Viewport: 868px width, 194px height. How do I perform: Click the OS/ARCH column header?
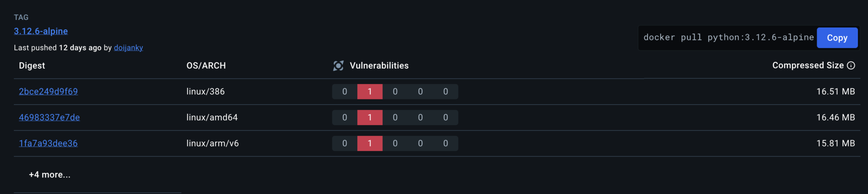[206, 66]
